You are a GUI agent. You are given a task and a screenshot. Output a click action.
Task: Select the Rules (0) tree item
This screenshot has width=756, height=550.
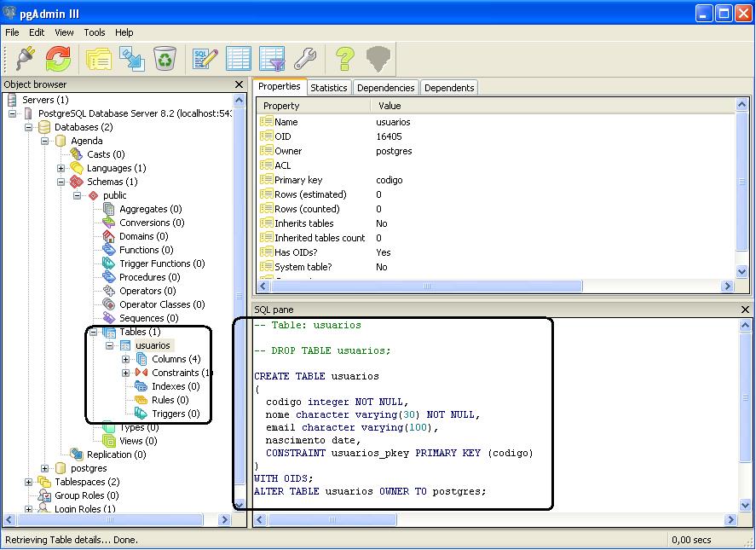170,400
